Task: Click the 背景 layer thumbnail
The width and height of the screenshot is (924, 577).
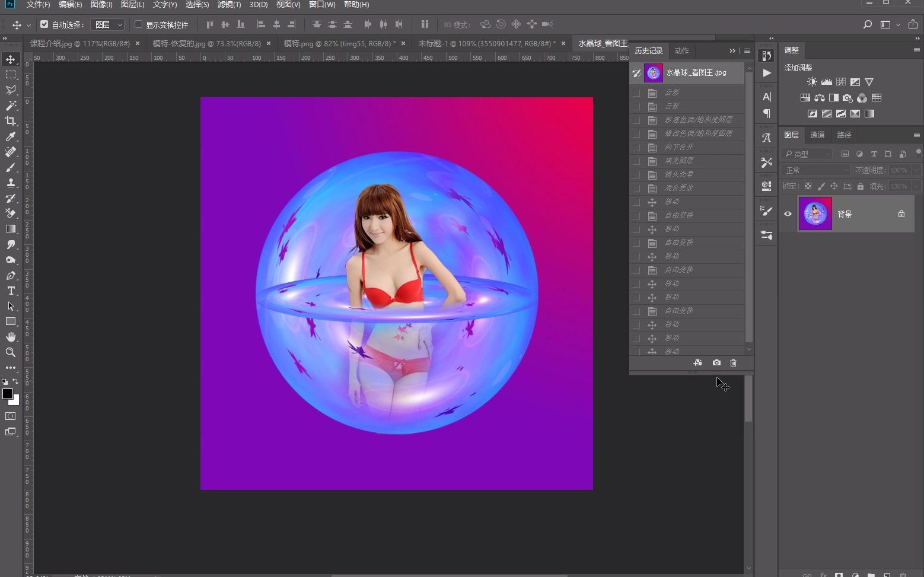Action: (x=815, y=214)
